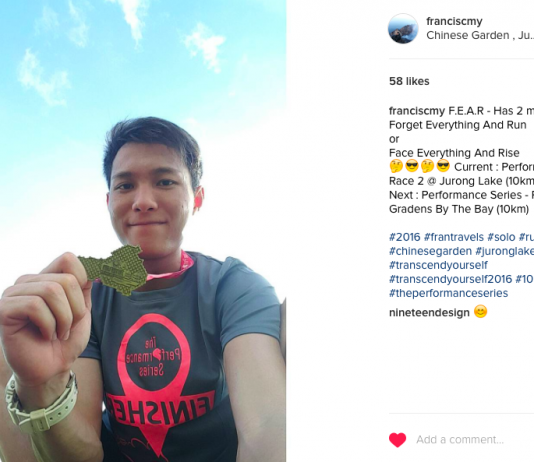Image resolution: width=534 pixels, height=462 pixels.
Task: Click the red heart like icon
Action: (x=397, y=440)
